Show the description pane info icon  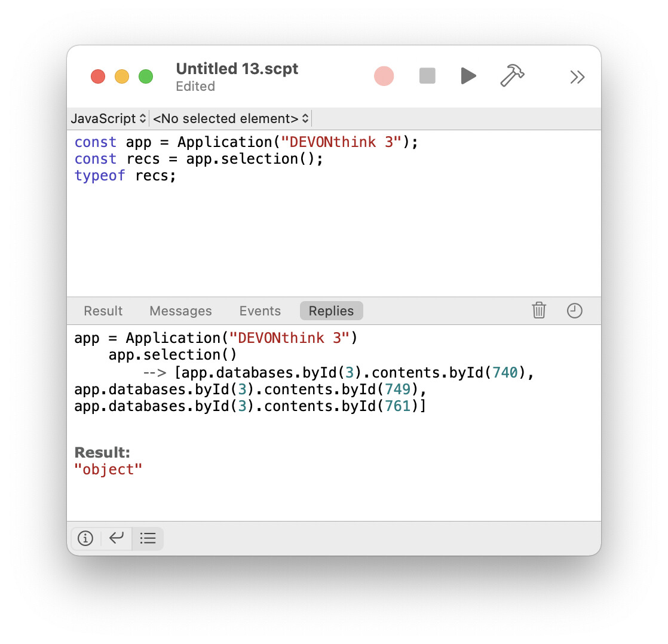point(85,538)
